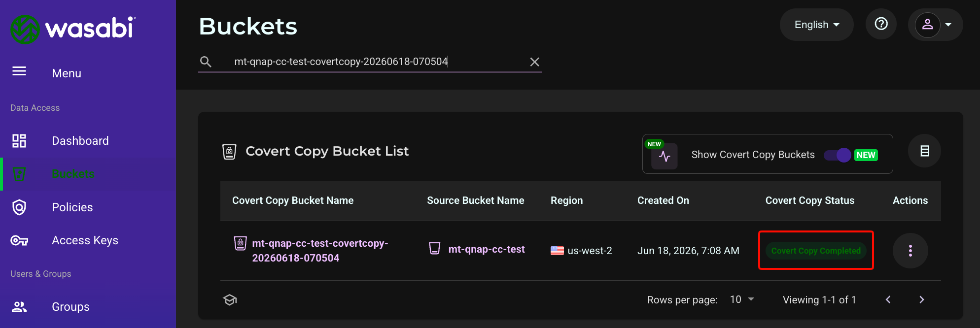Click the Covert Copy Status column header
The width and height of the screenshot is (980, 328).
pyautogui.click(x=810, y=200)
